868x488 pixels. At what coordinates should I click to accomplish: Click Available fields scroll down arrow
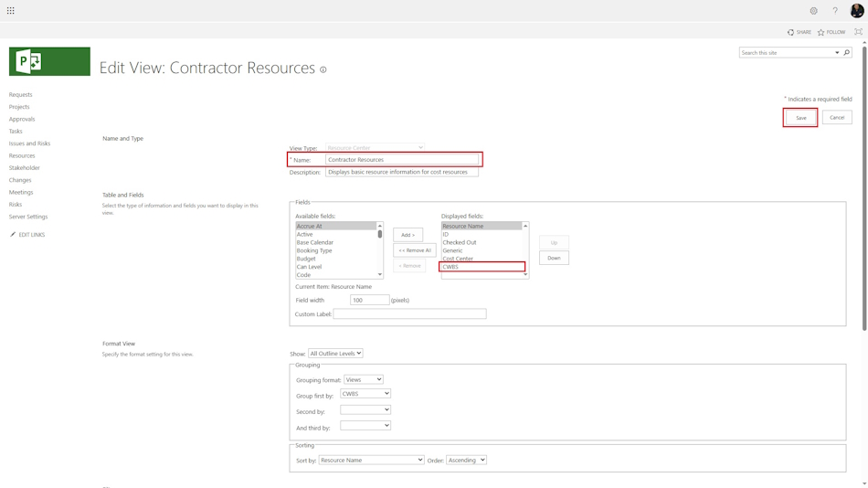pos(380,275)
